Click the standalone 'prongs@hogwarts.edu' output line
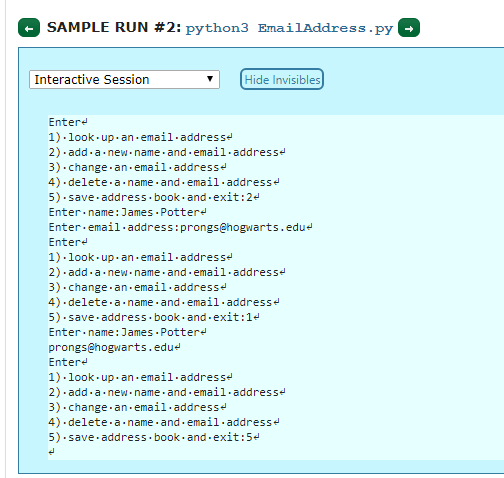Image resolution: width=504 pixels, height=478 pixels. point(114,347)
